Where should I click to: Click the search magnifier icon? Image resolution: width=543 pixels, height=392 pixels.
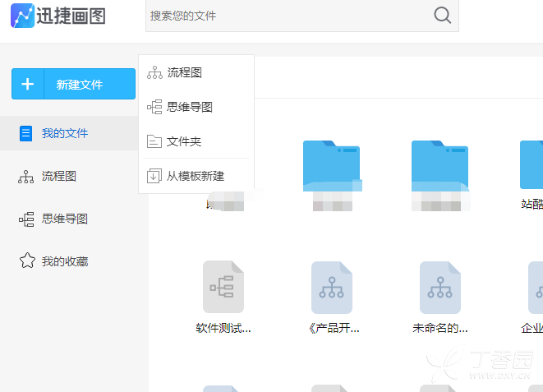(x=442, y=16)
